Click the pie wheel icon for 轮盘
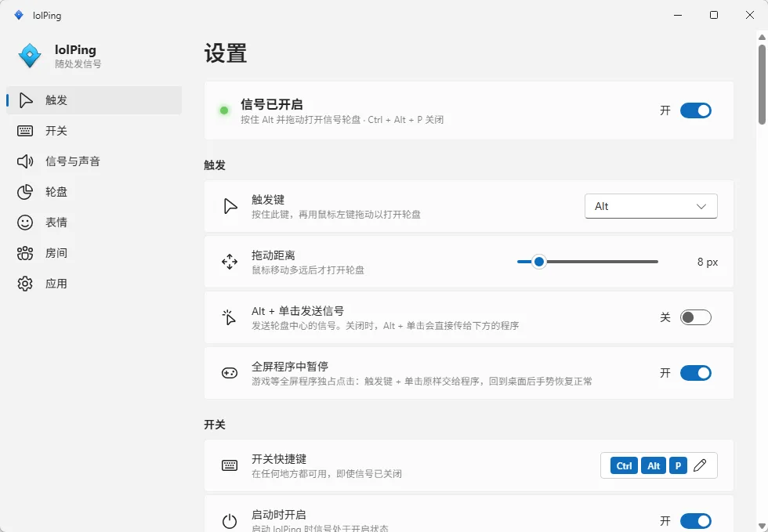 [x=25, y=192]
